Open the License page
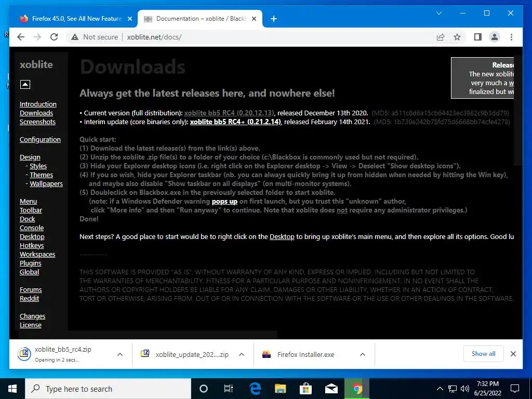Viewport: 532px width, 399px height. coord(31,325)
